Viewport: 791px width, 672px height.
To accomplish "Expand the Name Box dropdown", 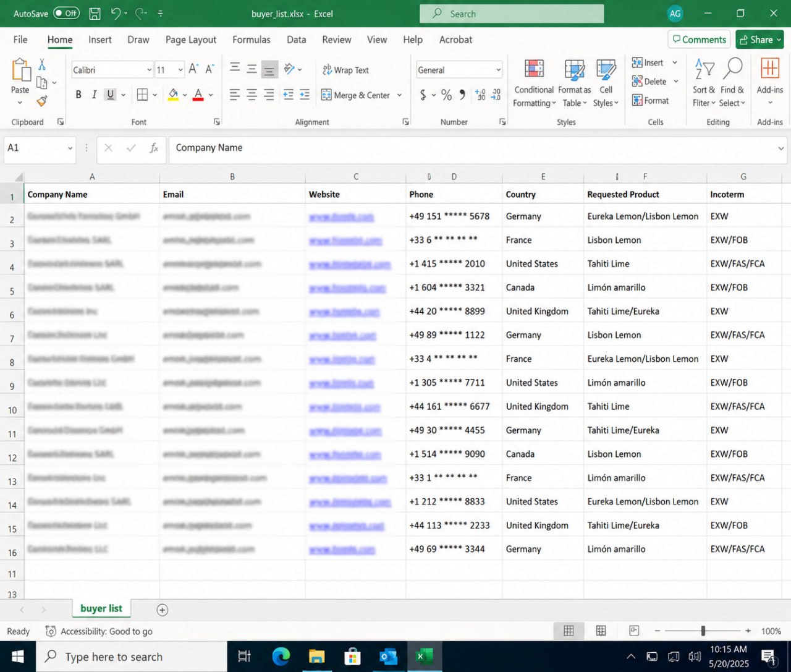I will point(70,148).
